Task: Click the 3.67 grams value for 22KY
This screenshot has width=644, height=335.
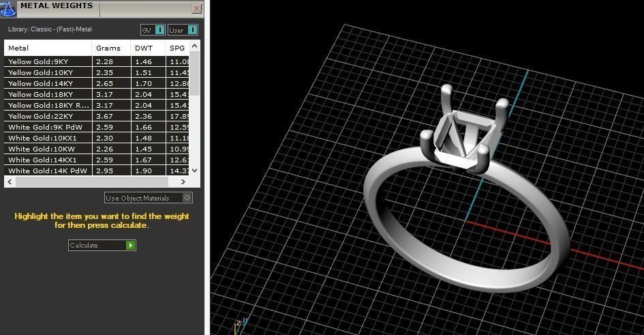Action: [104, 116]
